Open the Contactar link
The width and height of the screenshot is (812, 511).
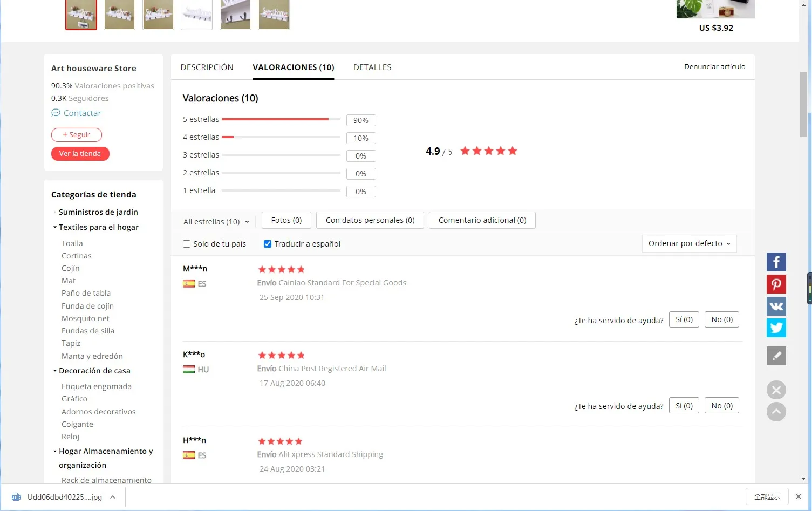(82, 113)
